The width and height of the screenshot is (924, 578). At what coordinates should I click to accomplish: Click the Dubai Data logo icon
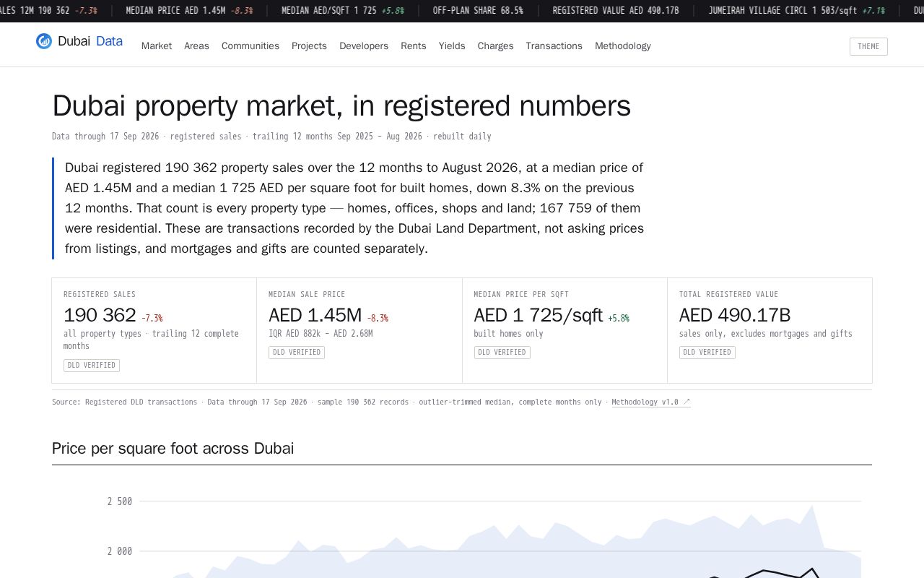pyautogui.click(x=44, y=41)
